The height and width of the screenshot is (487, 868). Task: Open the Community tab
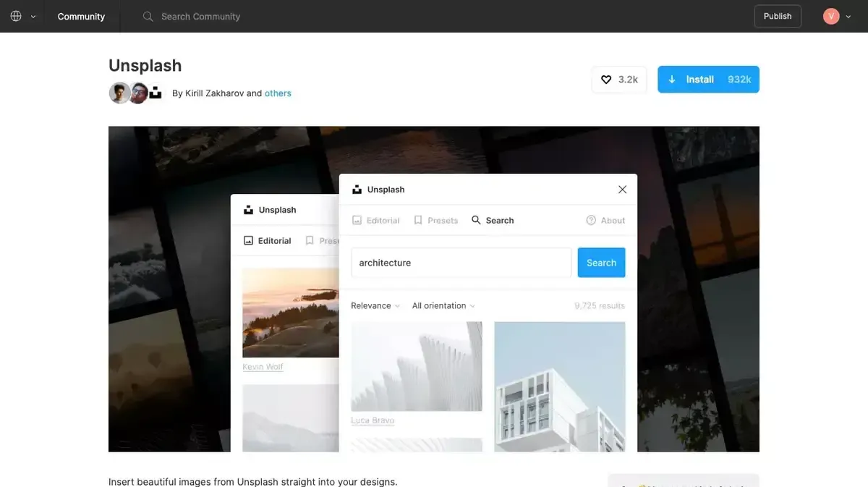click(x=81, y=16)
